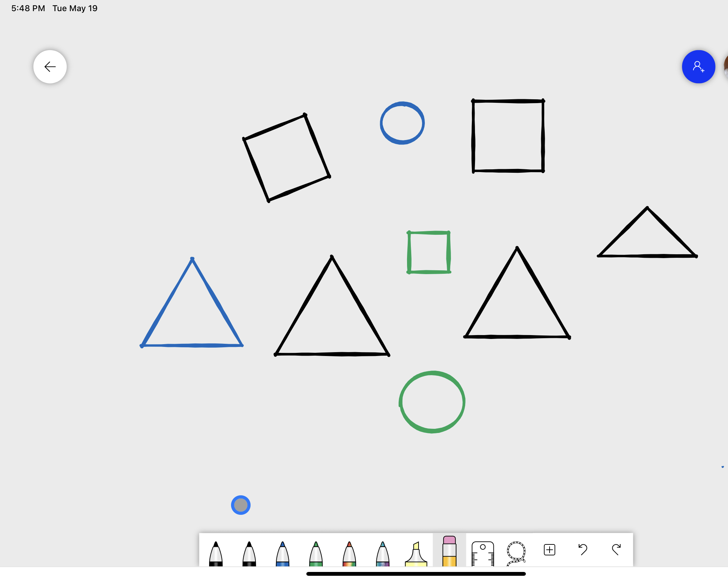Go back with the arrow button
Viewport: 728px width, 581px height.
tap(50, 67)
